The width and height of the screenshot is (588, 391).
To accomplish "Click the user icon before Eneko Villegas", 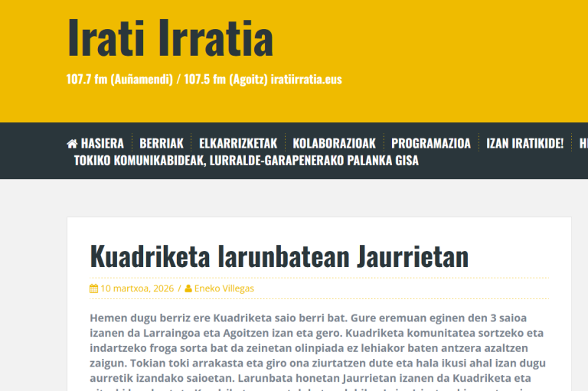I will coord(188,288).
